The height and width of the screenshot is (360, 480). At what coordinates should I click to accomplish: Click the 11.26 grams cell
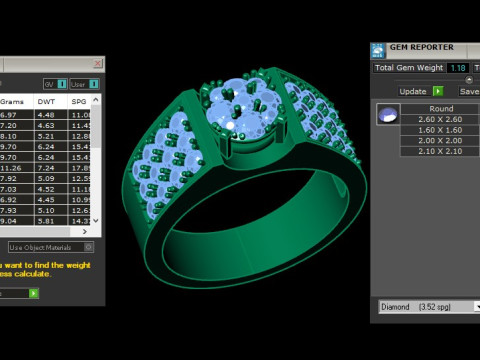coord(17,168)
